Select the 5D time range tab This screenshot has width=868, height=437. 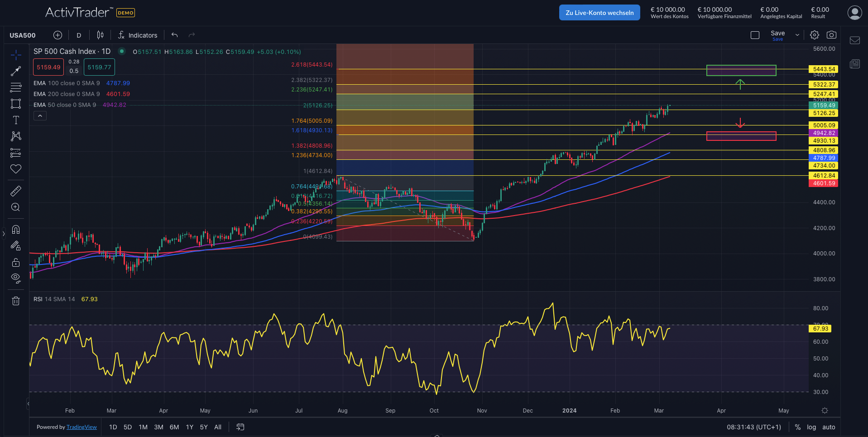coord(128,427)
